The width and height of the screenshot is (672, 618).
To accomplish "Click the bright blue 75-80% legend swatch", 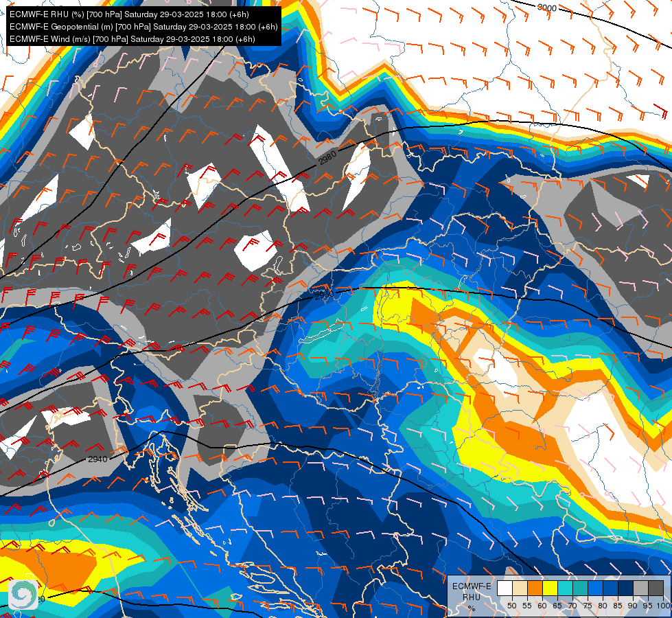I will click(595, 588).
